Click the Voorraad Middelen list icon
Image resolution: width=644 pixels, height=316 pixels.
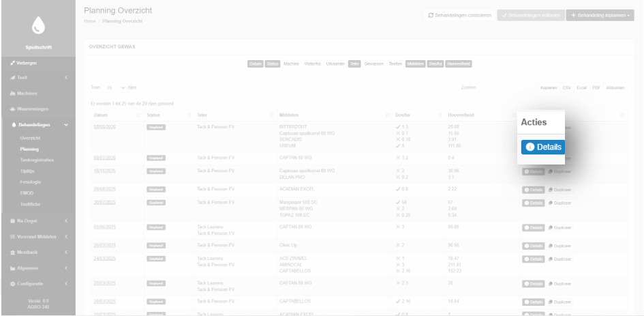(13, 237)
